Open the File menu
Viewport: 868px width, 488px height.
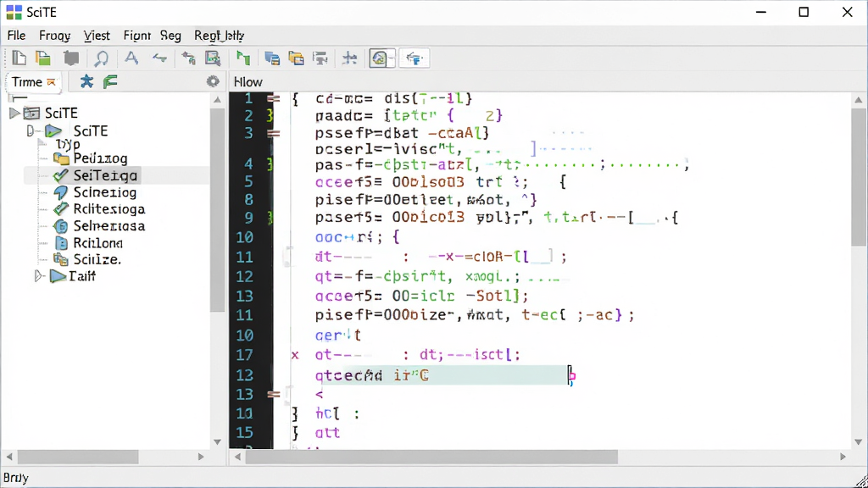point(17,36)
